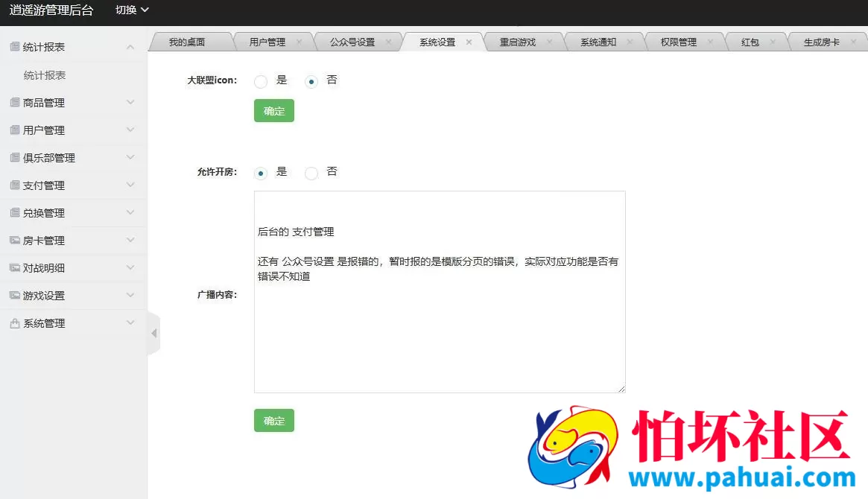Close the 系统设置 tab
Viewport: 868px width, 499px height.
(x=469, y=42)
